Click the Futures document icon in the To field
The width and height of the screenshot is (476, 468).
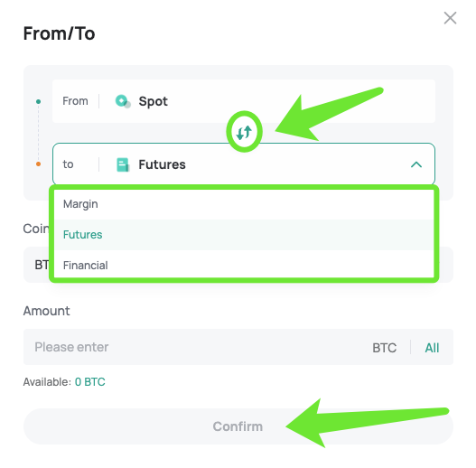click(123, 164)
